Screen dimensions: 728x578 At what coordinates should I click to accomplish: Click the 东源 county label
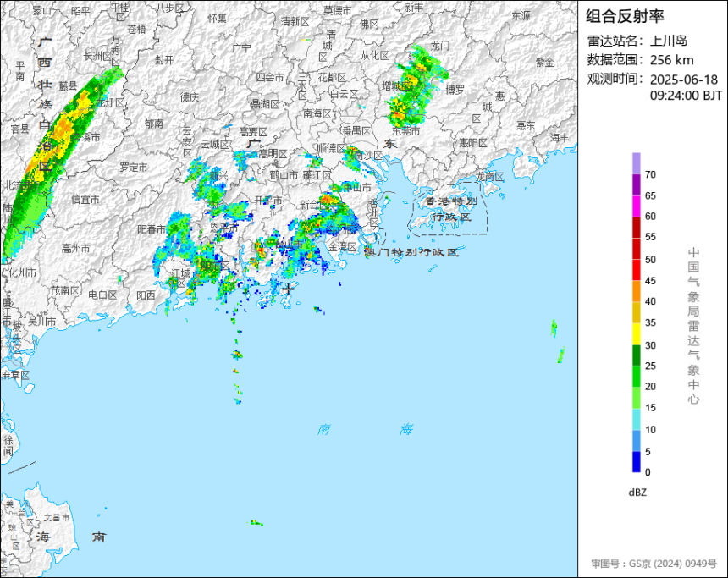521,16
